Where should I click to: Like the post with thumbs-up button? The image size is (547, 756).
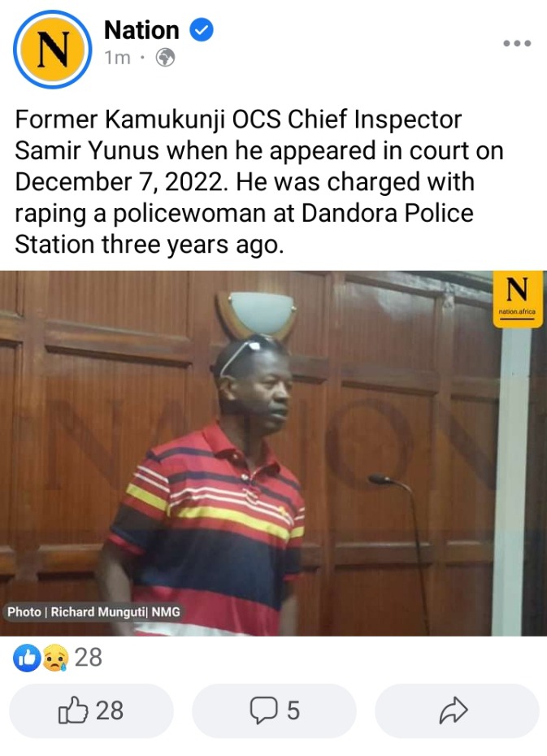[91, 710]
